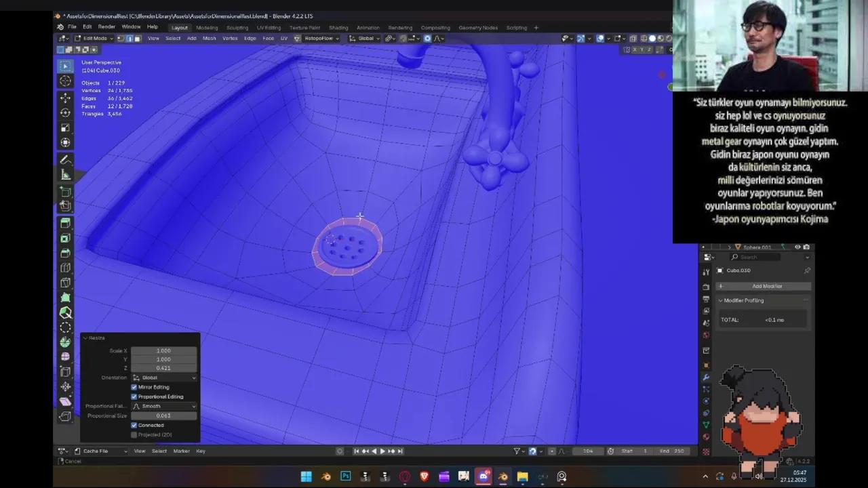Screen dimensions: 868x488
Task: Switch to the Sculpting workspace tab
Action: 237,28
